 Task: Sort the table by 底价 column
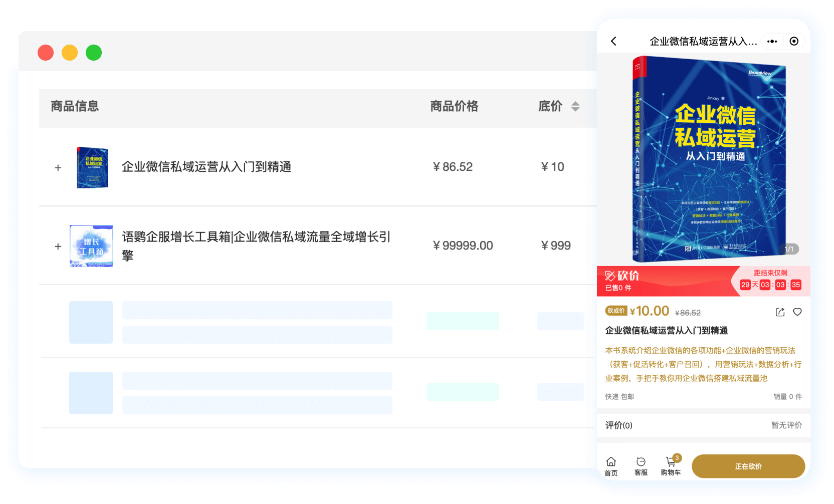(575, 106)
